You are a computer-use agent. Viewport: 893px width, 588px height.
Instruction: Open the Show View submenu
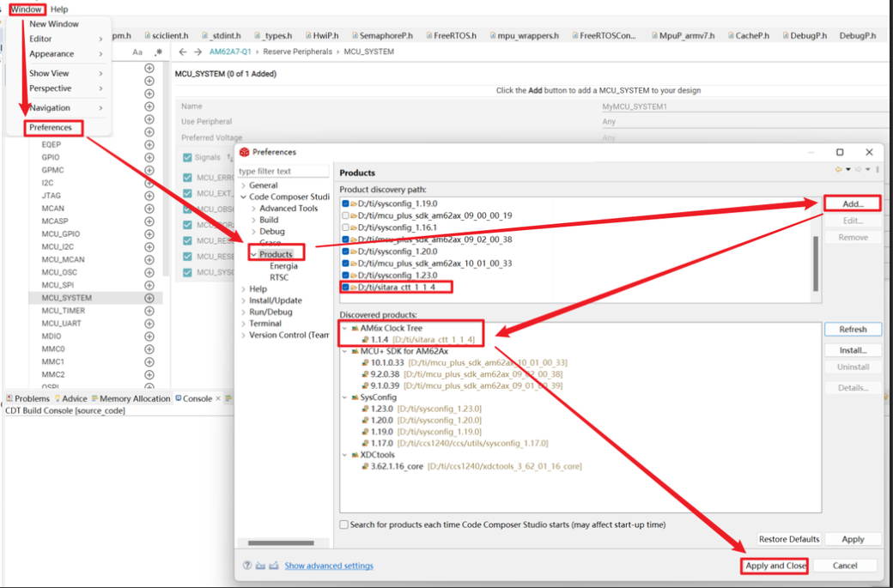65,74
